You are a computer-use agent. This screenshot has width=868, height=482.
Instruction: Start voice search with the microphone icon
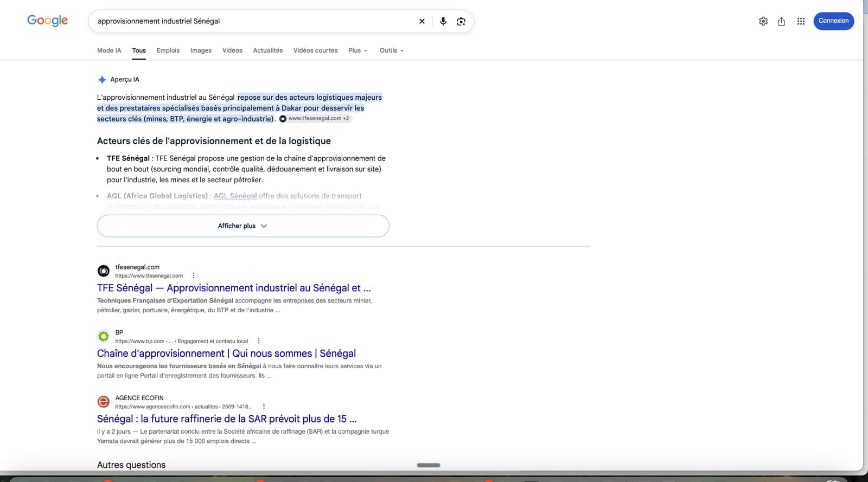443,21
